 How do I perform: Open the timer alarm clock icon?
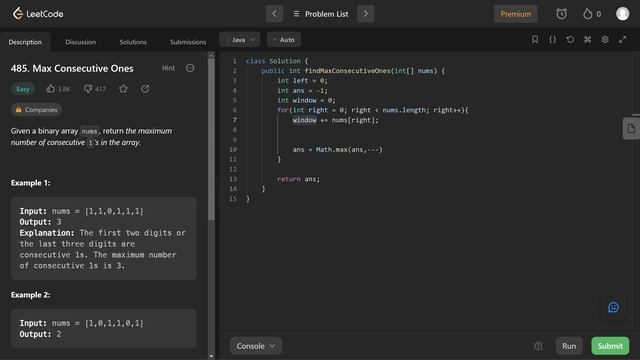(x=561, y=14)
